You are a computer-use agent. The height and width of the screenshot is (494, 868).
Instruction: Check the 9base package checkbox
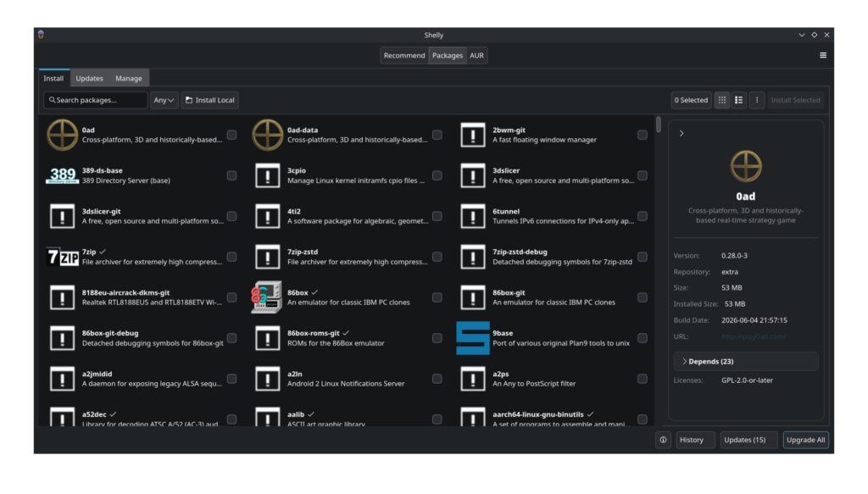(x=643, y=338)
